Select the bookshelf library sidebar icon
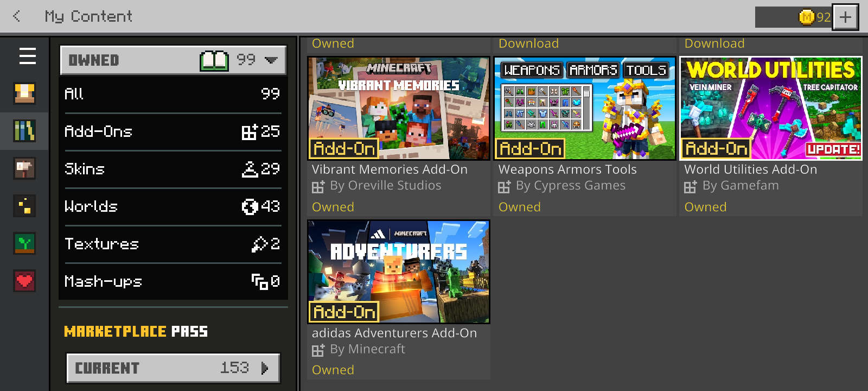Image resolution: width=868 pixels, height=391 pixels. click(x=24, y=131)
